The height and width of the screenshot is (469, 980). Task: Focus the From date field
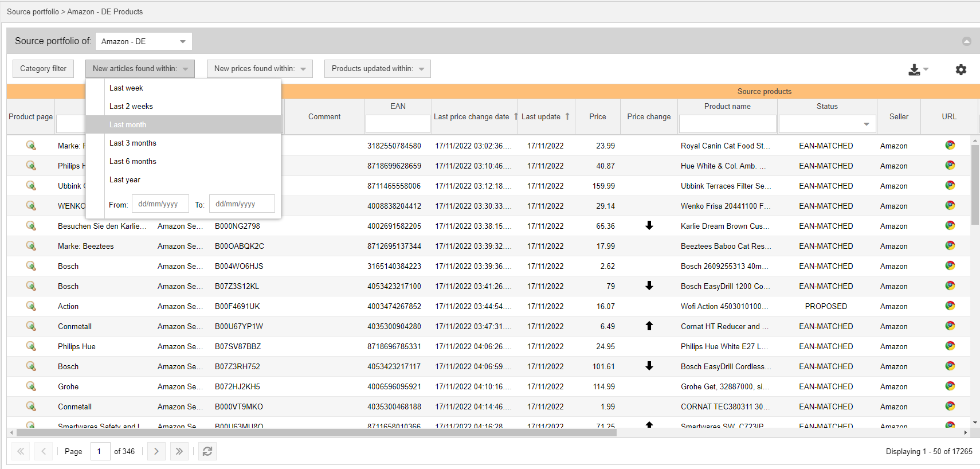[x=160, y=204]
